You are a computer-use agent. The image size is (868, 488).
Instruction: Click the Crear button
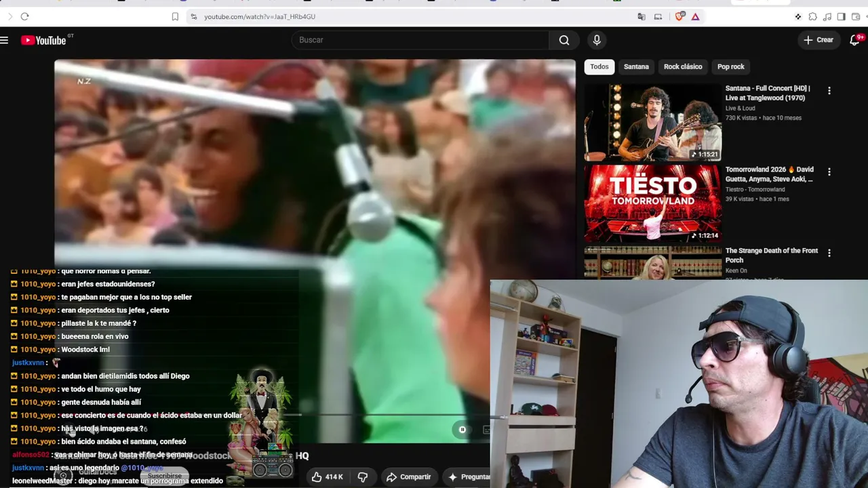coord(818,40)
